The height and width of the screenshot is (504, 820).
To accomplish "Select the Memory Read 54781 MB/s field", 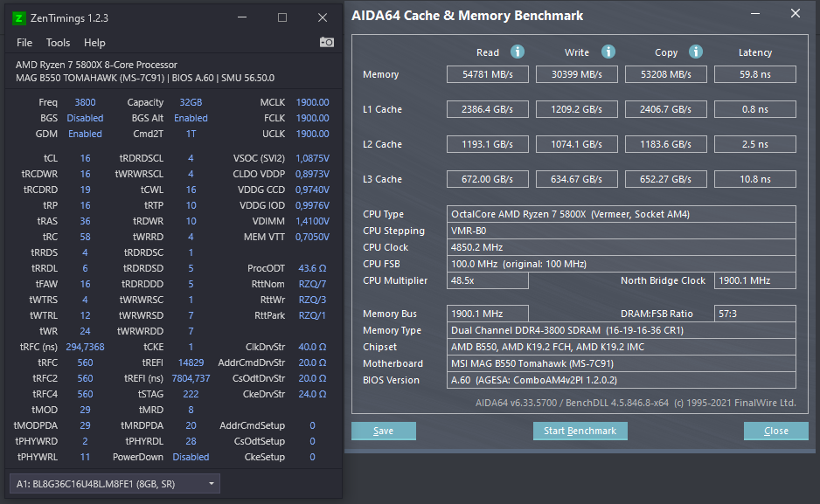I will [x=488, y=74].
